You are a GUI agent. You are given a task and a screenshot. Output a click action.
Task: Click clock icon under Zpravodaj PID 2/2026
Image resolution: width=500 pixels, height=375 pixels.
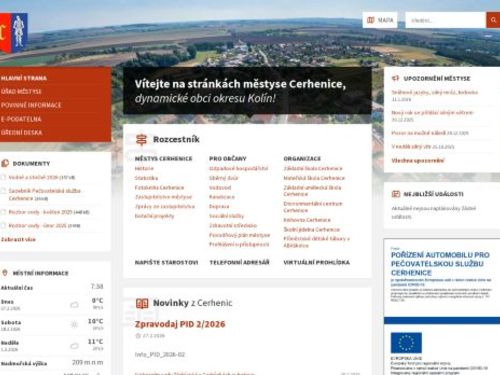point(138,336)
